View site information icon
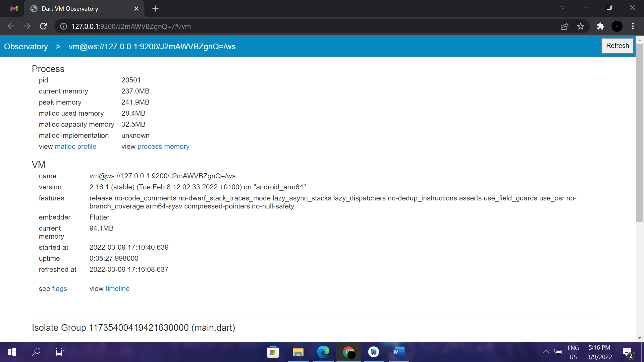The image size is (644, 362). click(x=63, y=26)
